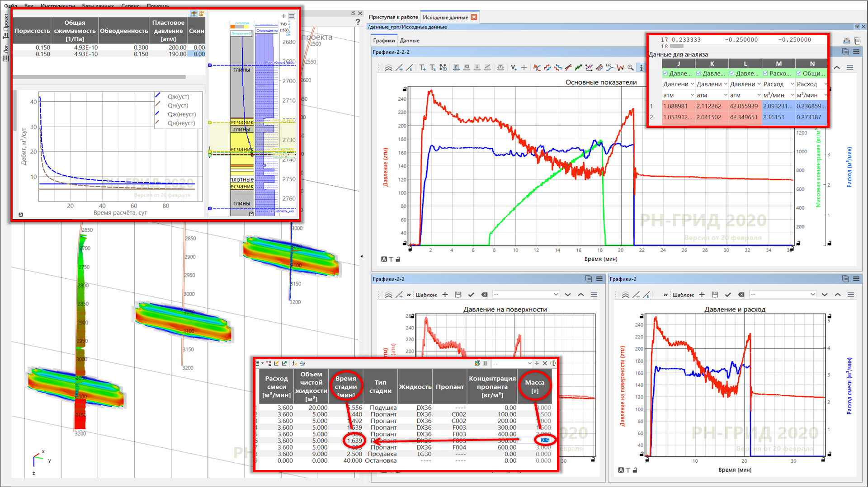Open template dropdown in Графики-2 panel
This screenshot has height=488, width=868.
(783, 295)
